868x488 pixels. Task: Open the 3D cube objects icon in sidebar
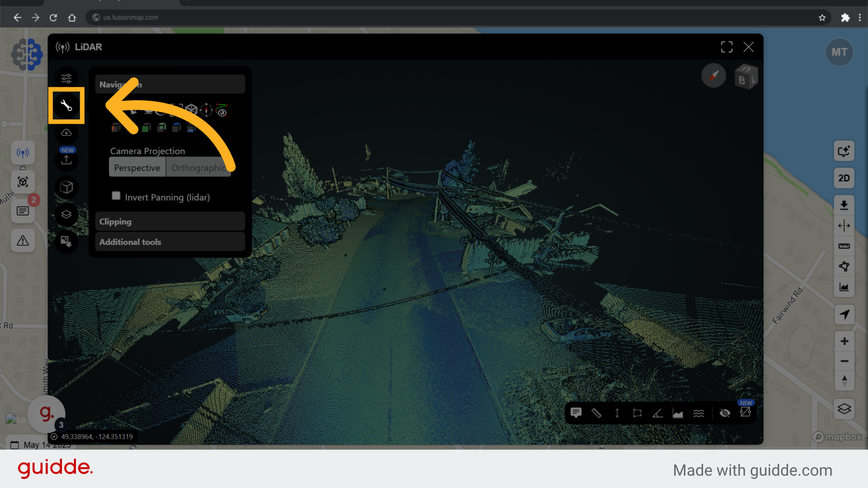point(66,187)
